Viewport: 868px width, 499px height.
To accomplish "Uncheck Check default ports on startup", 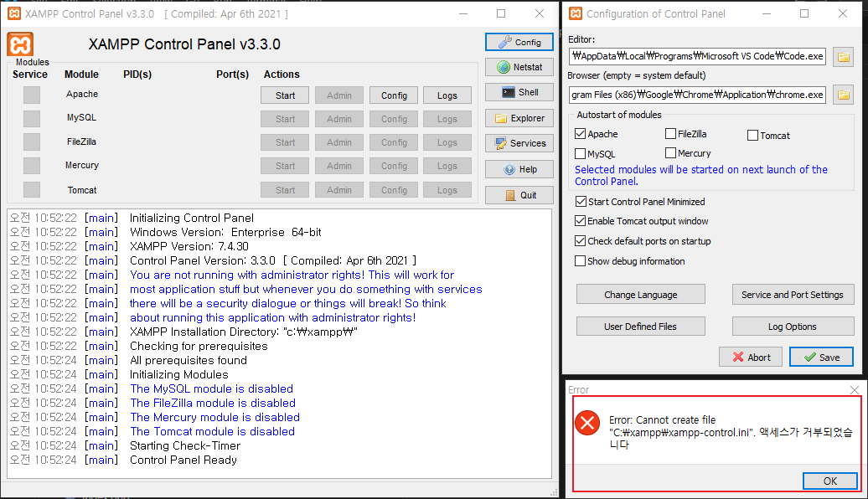I will [580, 240].
